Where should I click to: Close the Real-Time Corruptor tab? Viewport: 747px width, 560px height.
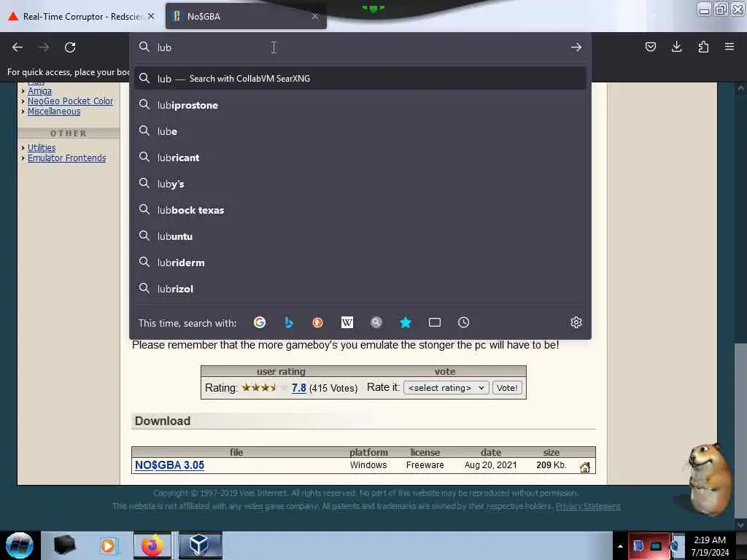point(151,16)
